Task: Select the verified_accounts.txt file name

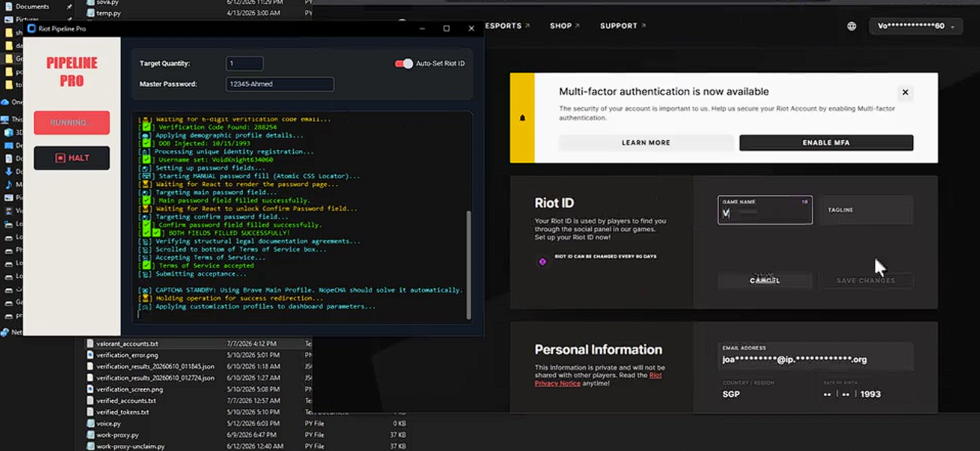Action: (x=126, y=401)
